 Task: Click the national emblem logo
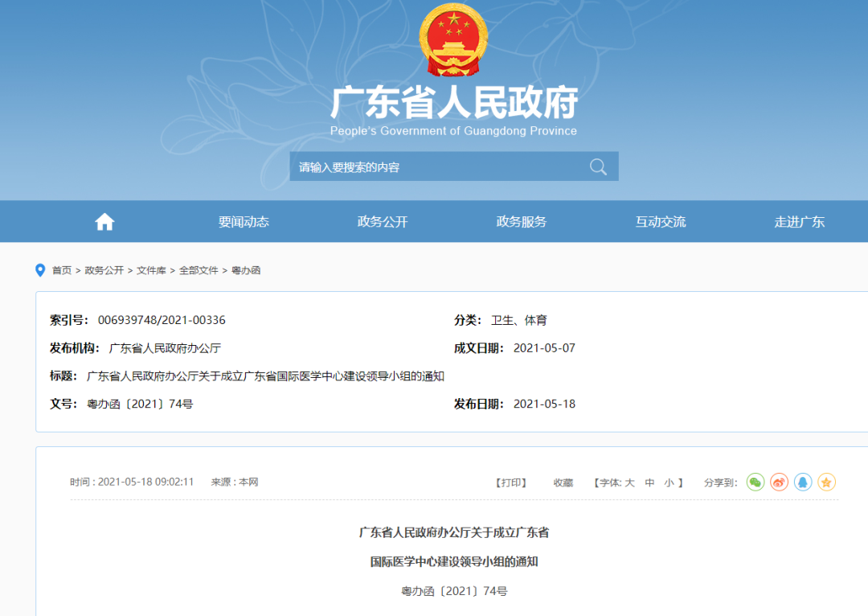(x=453, y=40)
